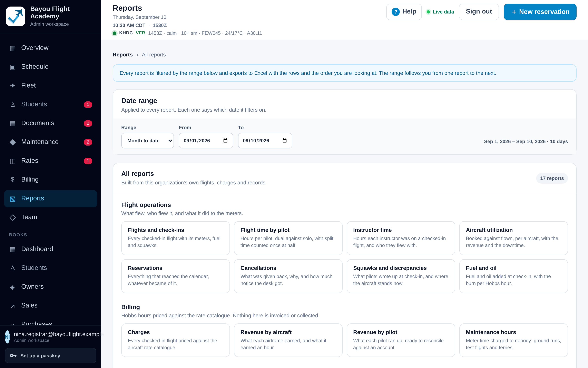Click the To date field 09/10/2026
The width and height of the screenshot is (588, 368).
[x=265, y=141]
